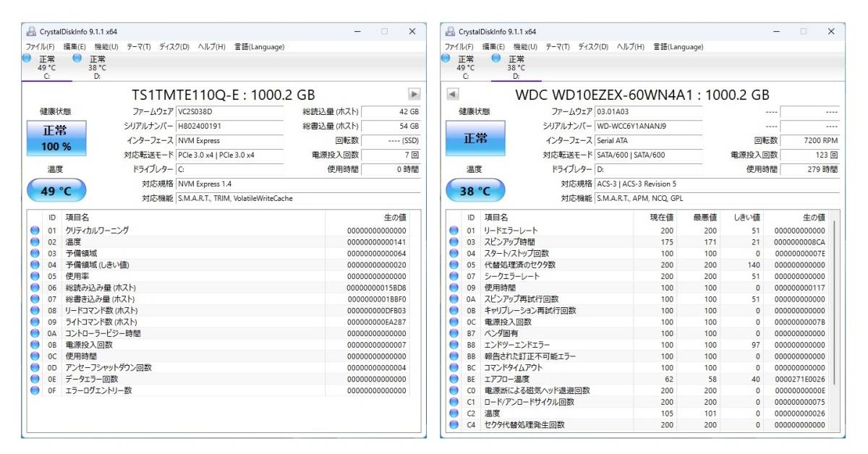The height and width of the screenshot is (454, 868).
Task: Click 49 °C temperature button in left window
Action: coord(56,191)
